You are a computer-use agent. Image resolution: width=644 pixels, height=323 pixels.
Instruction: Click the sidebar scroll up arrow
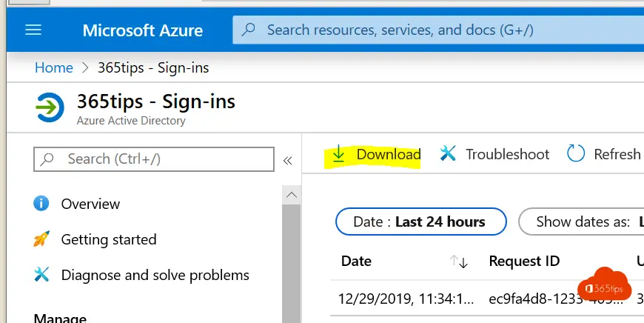click(292, 195)
